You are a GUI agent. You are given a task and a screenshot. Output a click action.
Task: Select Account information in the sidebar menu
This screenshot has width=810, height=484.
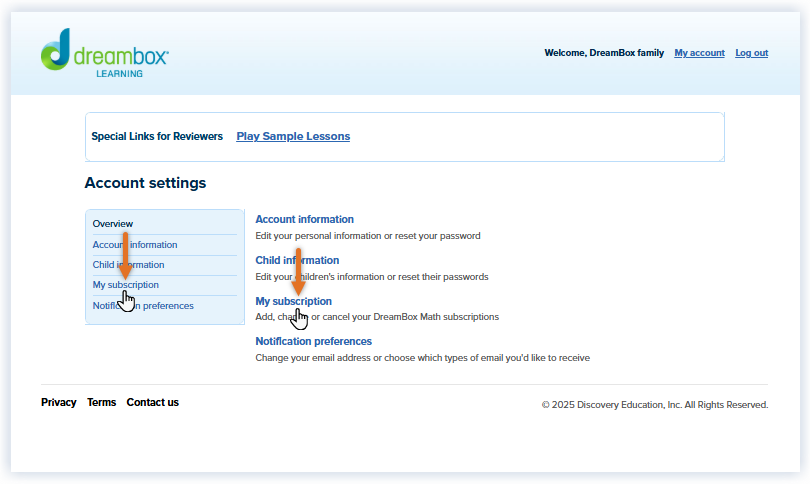(x=135, y=245)
